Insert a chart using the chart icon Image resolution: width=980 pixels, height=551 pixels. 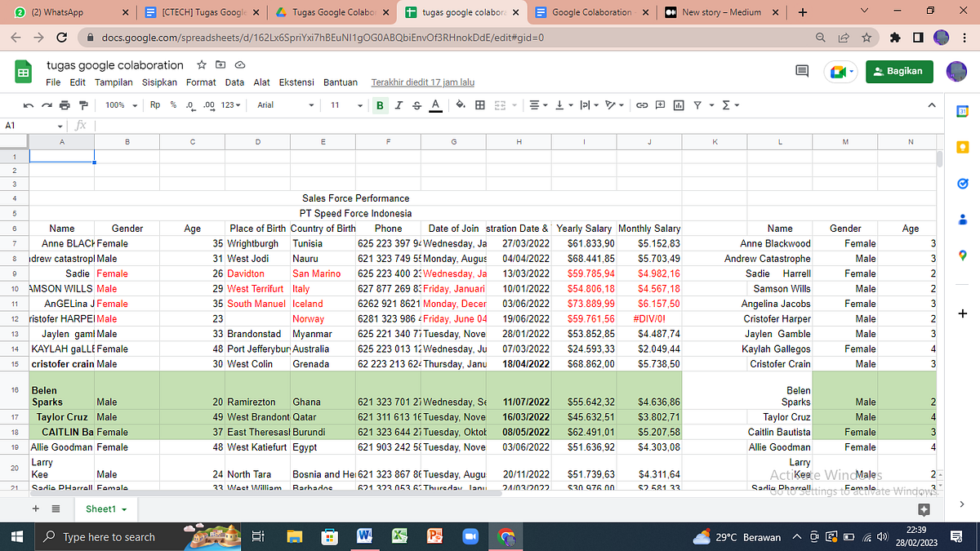click(679, 104)
